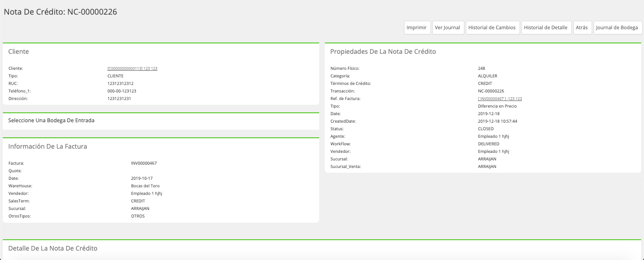Click the Cliente panel heading

point(18,51)
